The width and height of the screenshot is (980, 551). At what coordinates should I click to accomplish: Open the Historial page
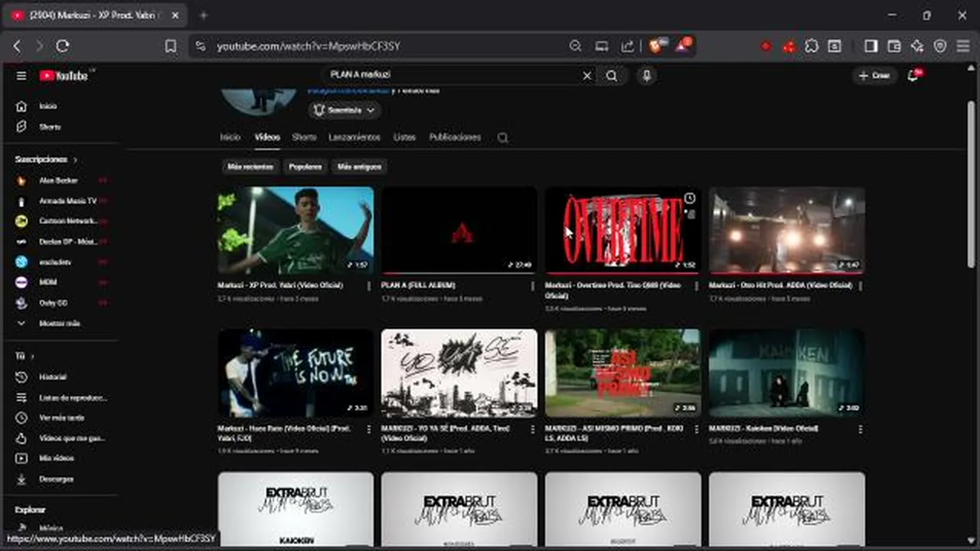[52, 377]
